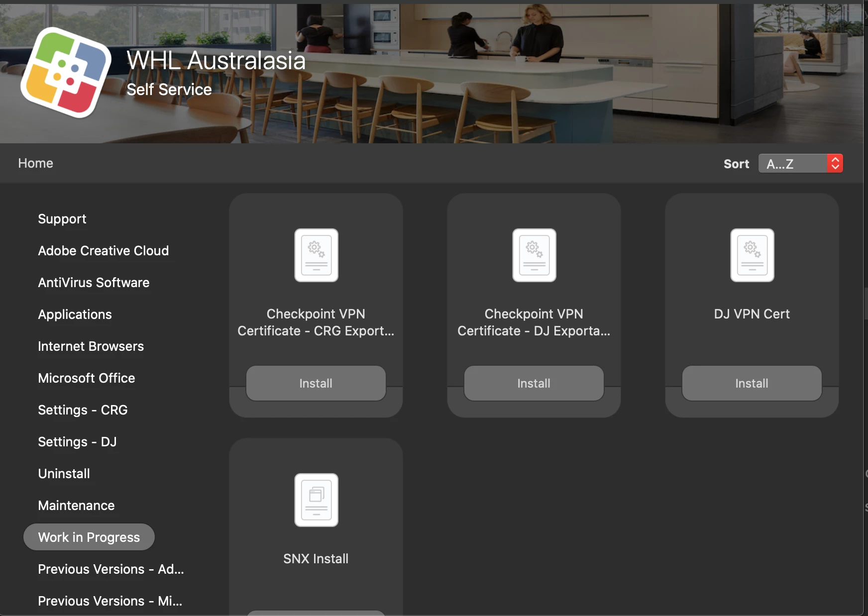Select Work in Progress category
868x616 pixels.
(x=89, y=537)
